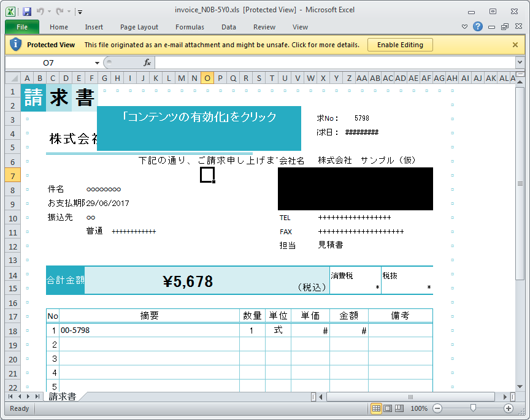This screenshot has width=530, height=420.
Task: Restore the workbook window in ribbon
Action: pos(505,27)
